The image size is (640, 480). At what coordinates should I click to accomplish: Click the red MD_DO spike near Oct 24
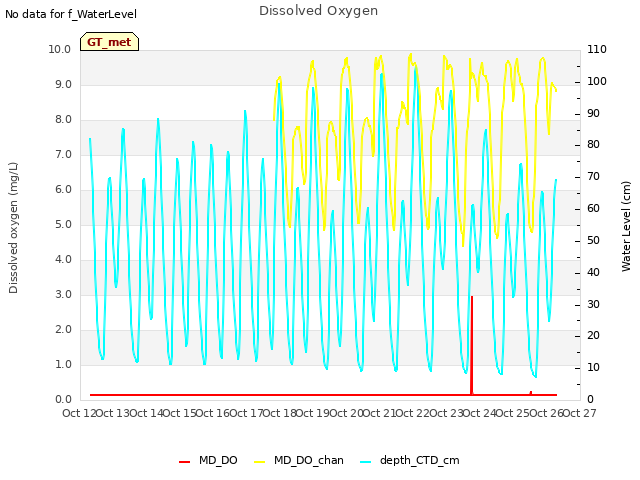472,345
